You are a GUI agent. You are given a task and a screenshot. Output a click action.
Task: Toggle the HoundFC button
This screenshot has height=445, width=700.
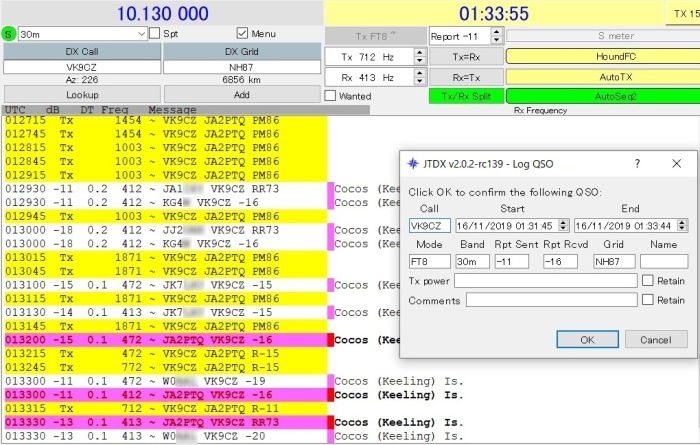click(603, 56)
